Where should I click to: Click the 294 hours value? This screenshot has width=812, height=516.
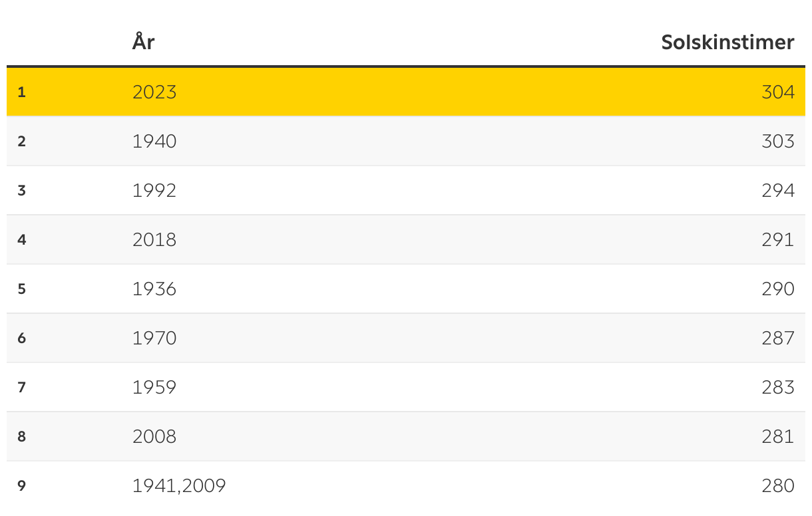[778, 190]
